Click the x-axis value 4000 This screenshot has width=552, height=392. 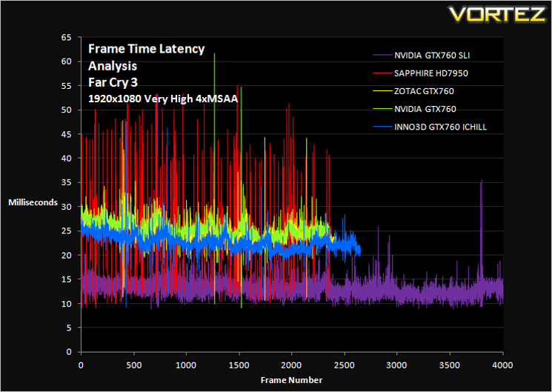click(502, 365)
